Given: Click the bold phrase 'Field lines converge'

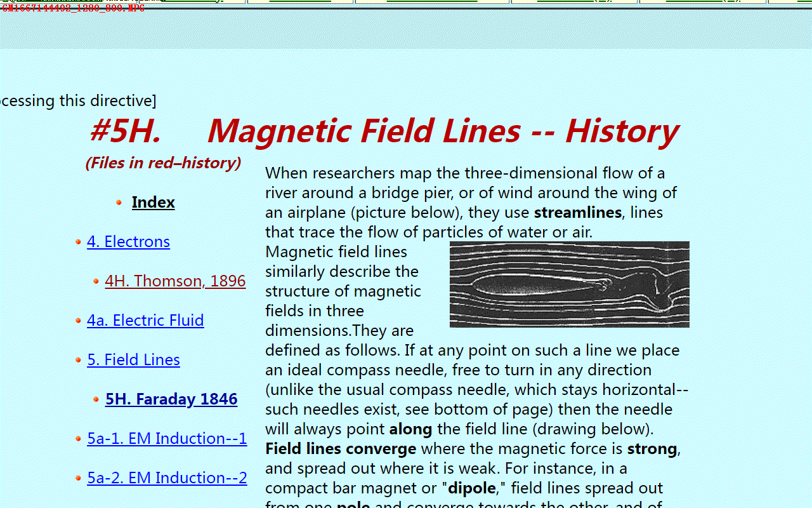Looking at the screenshot, I should click(x=341, y=449).
